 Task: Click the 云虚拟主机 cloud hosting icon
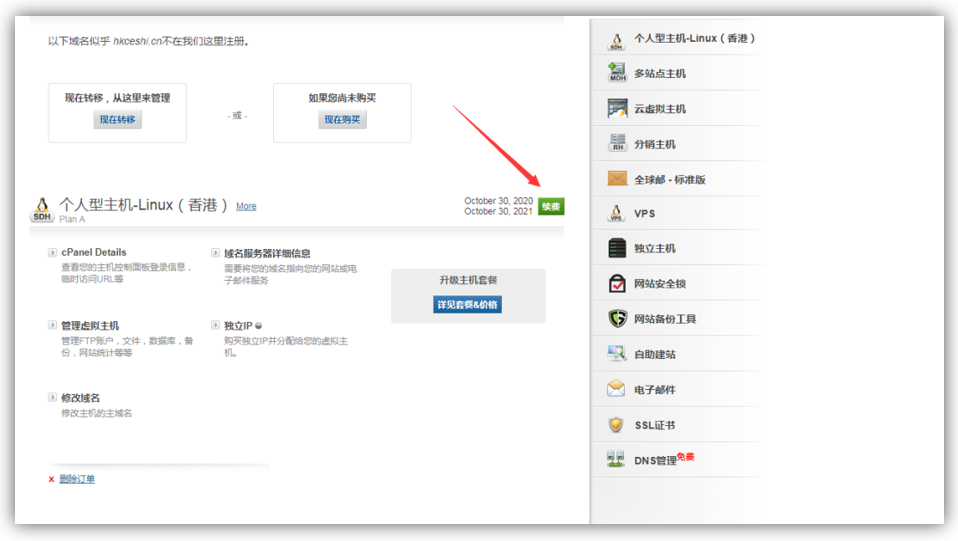click(617, 108)
